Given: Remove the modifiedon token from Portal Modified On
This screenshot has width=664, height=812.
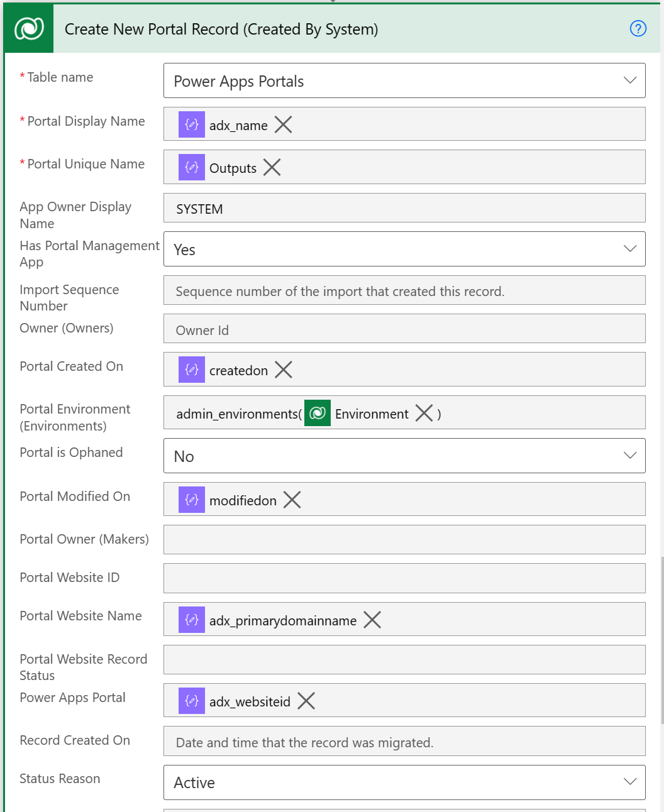Looking at the screenshot, I should tap(291, 500).
